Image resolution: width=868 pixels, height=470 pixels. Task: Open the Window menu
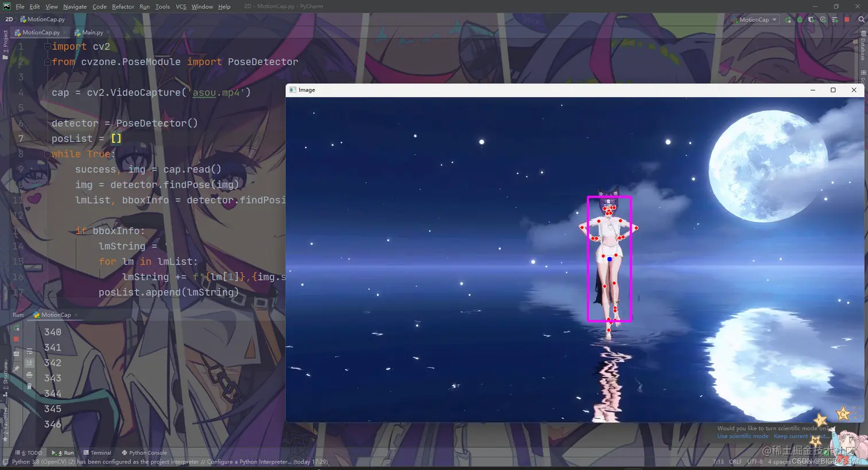(202, 6)
